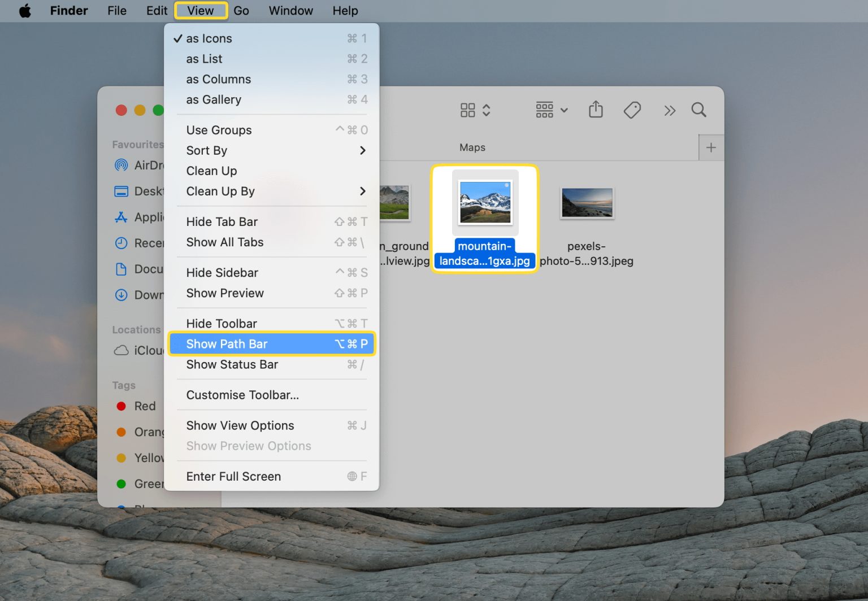
Task: Enable Use Groups in View menu
Action: point(219,130)
